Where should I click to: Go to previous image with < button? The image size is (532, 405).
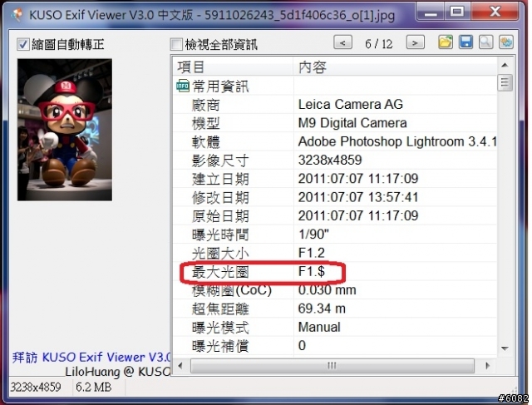click(x=342, y=42)
